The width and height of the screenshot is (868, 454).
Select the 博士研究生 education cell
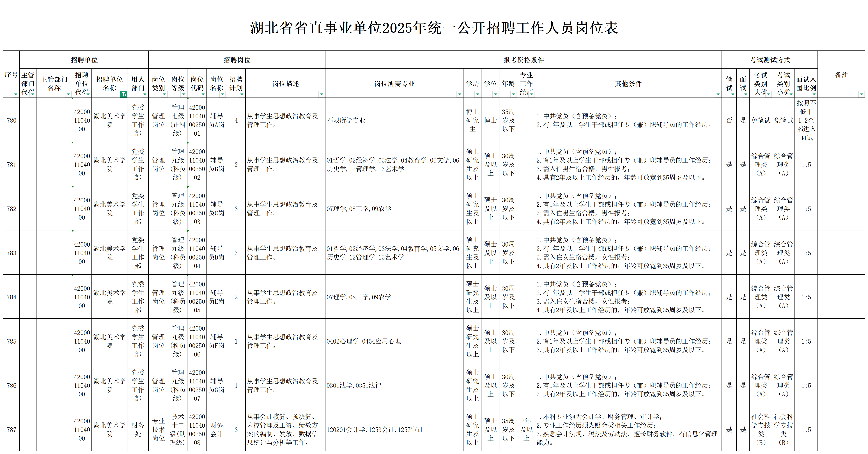point(472,120)
